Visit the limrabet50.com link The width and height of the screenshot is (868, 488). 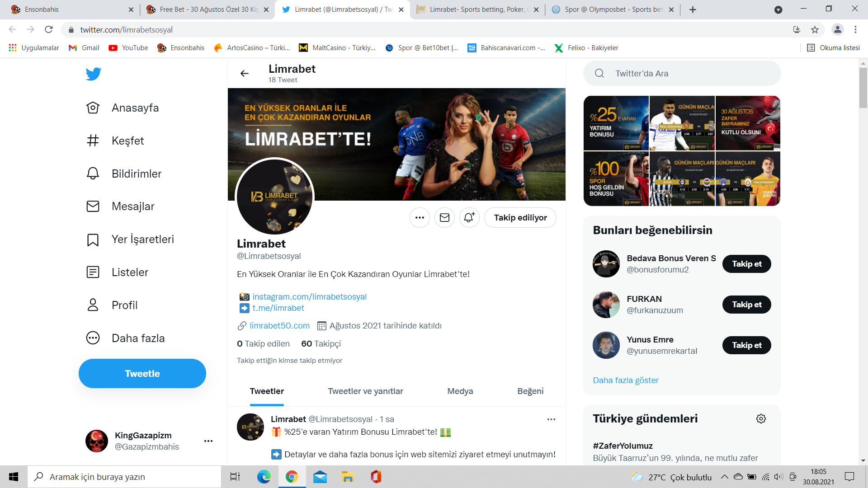point(279,326)
